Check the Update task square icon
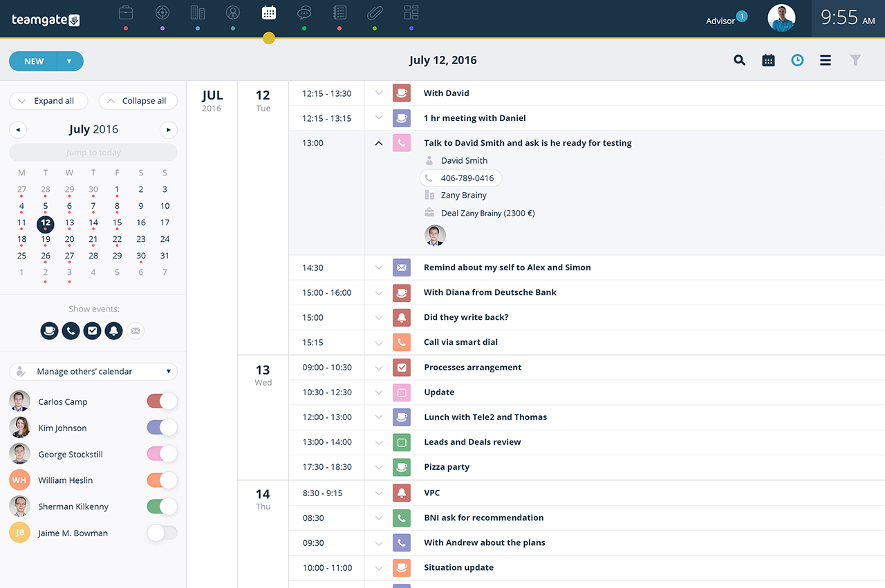The width and height of the screenshot is (885, 588). pos(402,392)
